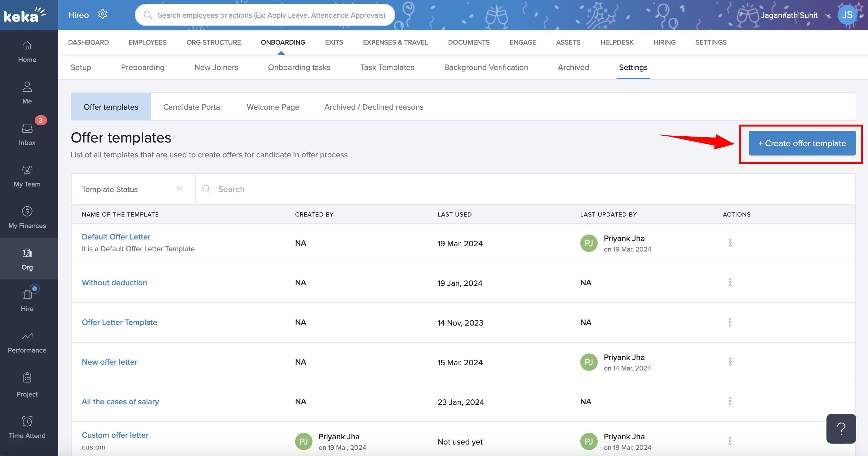Viewport: 868px width, 456px height.
Task: Open actions menu for Default Offer Letter
Action: click(x=730, y=243)
